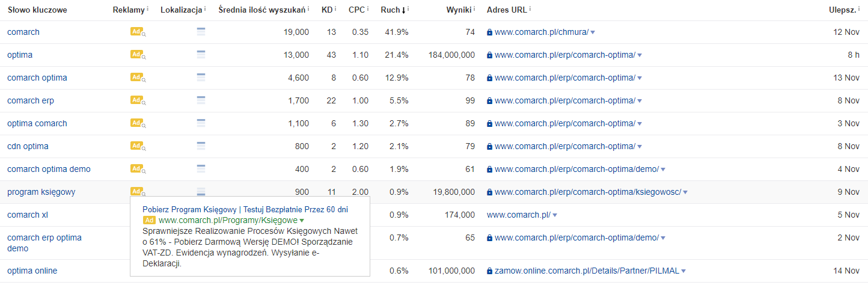Open the location bars icon for optima
868x285 pixels.
(201, 55)
